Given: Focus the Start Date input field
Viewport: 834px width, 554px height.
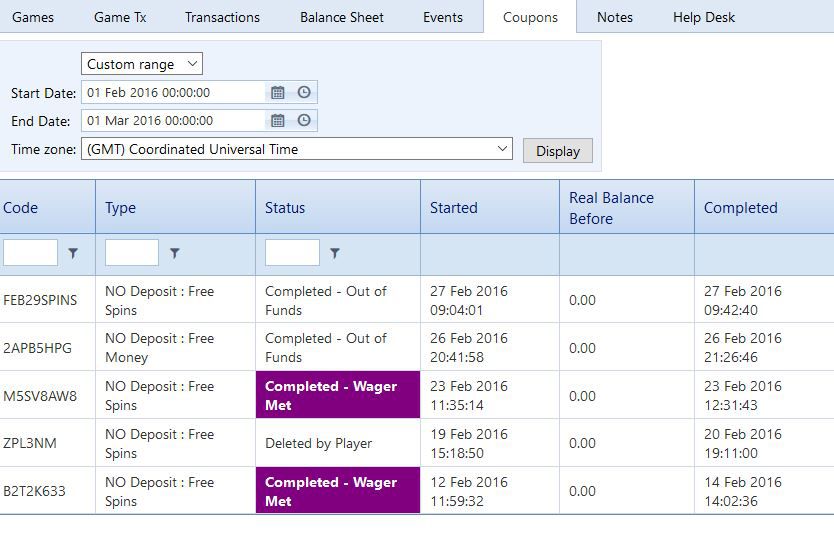Looking at the screenshot, I should 173,93.
